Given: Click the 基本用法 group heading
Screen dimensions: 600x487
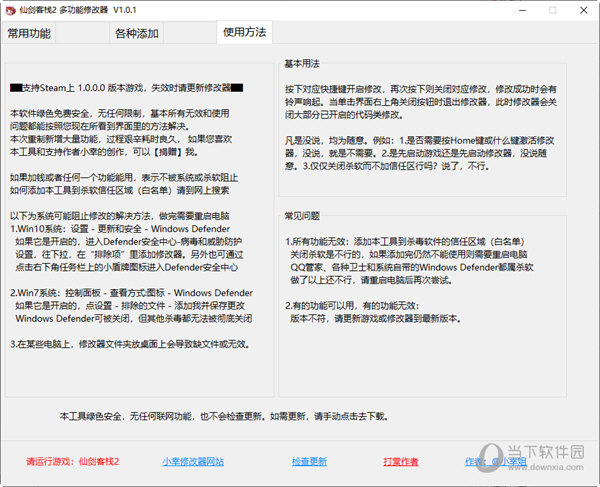Looking at the screenshot, I should click(x=302, y=64).
